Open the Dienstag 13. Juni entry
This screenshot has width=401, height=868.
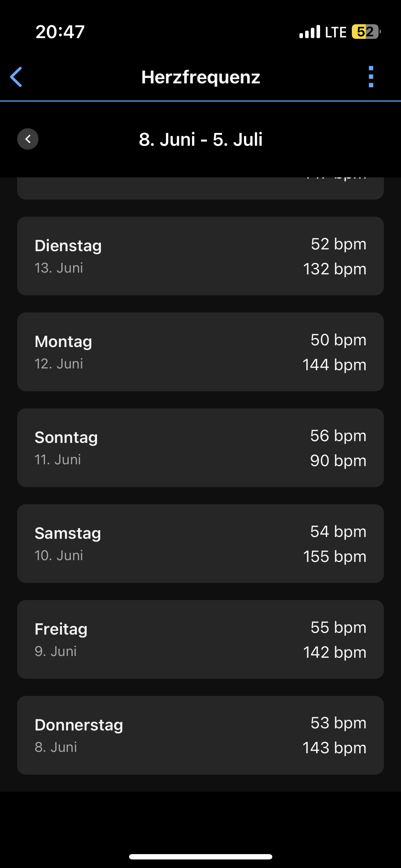[x=200, y=256]
